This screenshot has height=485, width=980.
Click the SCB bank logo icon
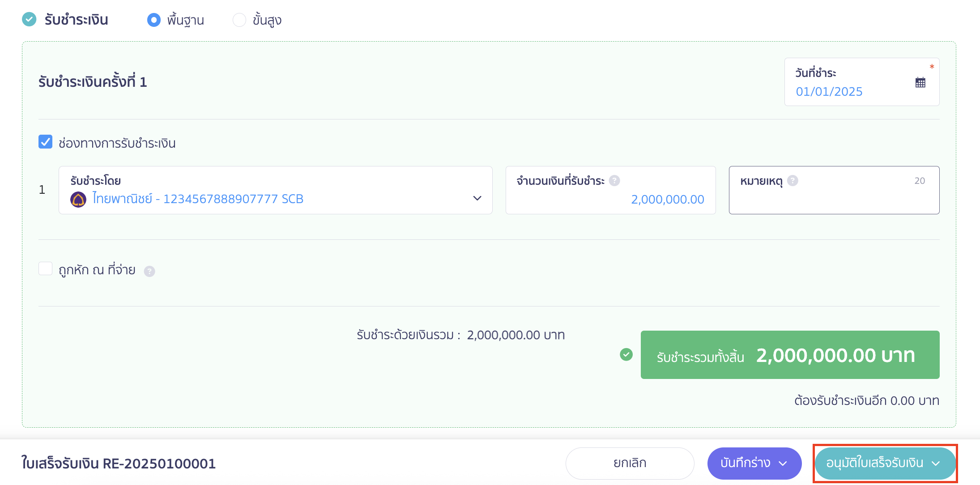[78, 199]
